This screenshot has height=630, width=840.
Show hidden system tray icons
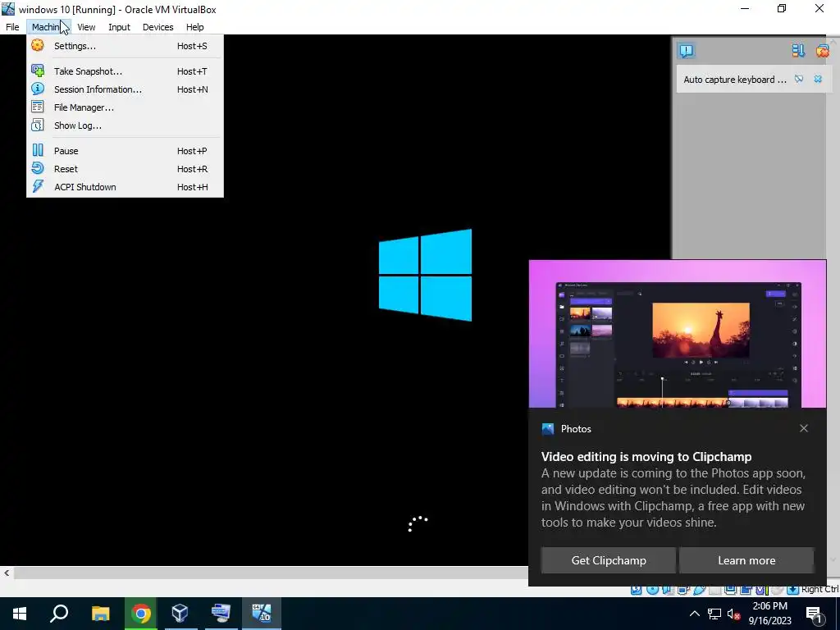pos(694,614)
